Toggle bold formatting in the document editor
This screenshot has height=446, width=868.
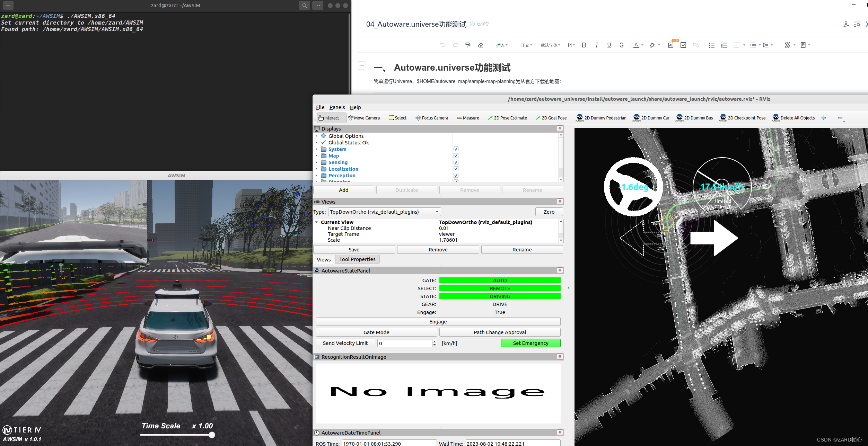point(584,45)
